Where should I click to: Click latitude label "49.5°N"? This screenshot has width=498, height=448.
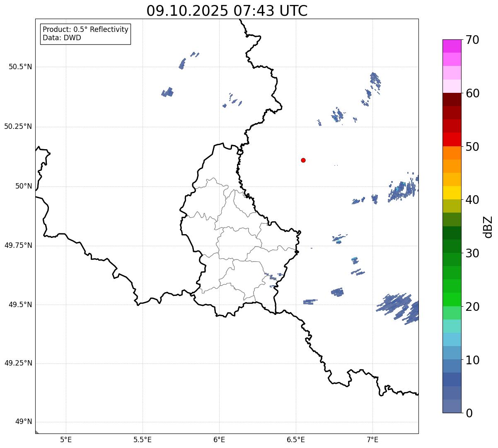tap(20, 305)
